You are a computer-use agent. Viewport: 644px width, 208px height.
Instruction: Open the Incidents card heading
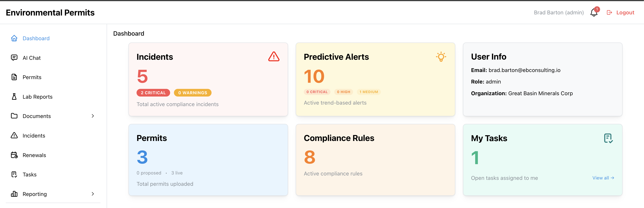click(155, 57)
